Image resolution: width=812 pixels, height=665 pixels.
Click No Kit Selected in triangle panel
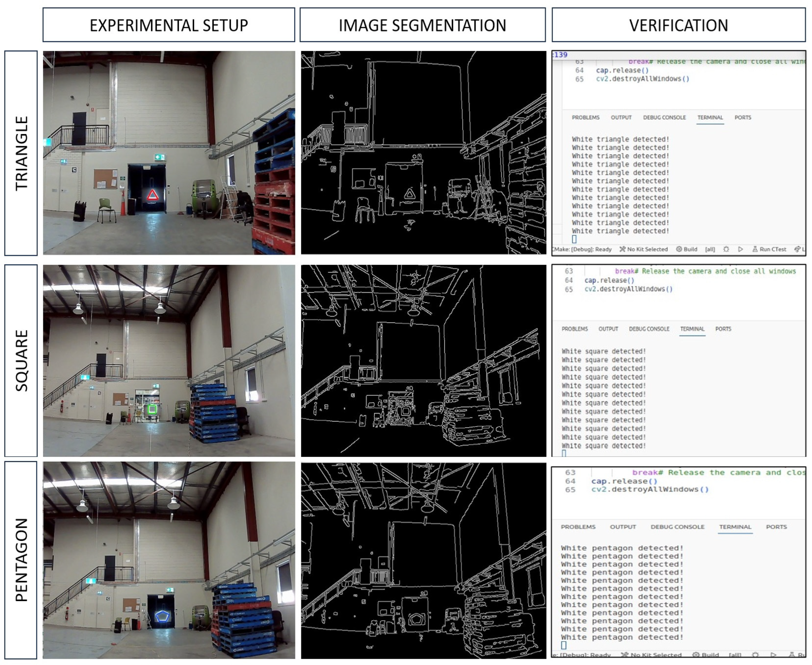point(643,249)
